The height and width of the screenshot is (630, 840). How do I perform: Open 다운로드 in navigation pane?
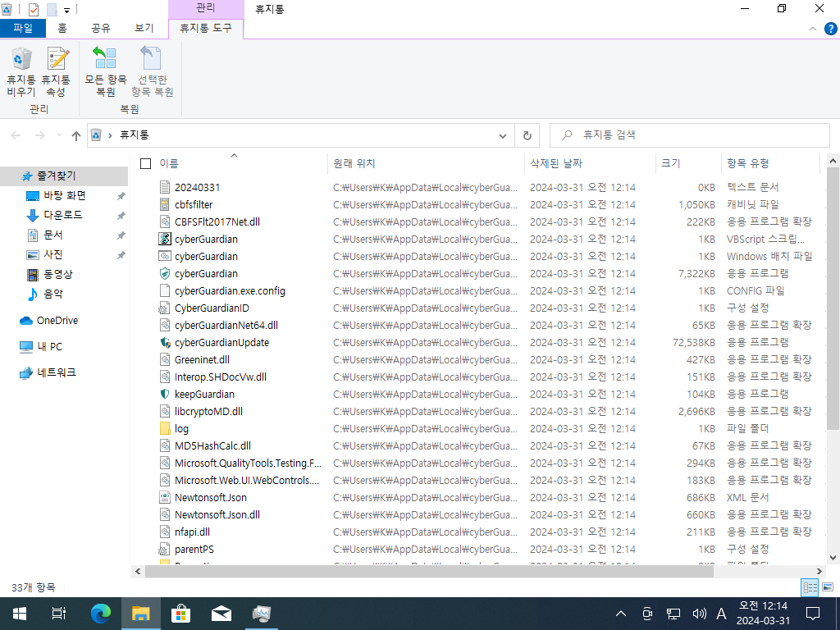click(x=63, y=216)
